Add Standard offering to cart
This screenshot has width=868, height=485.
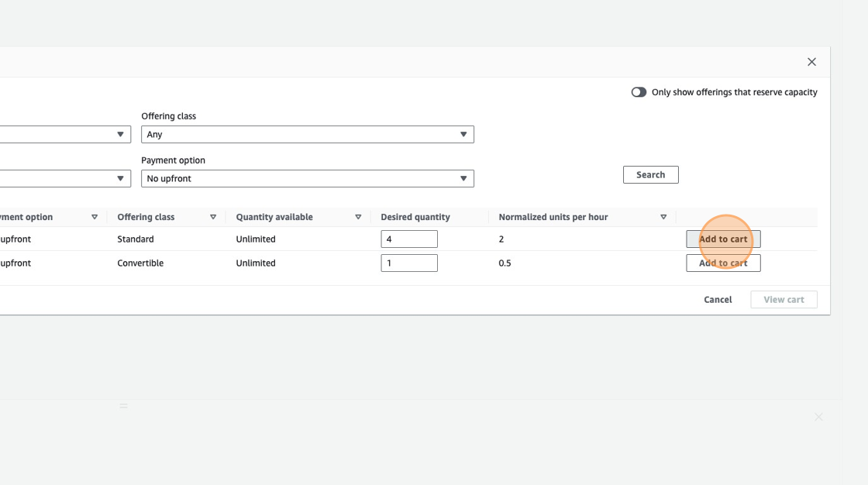tap(723, 239)
